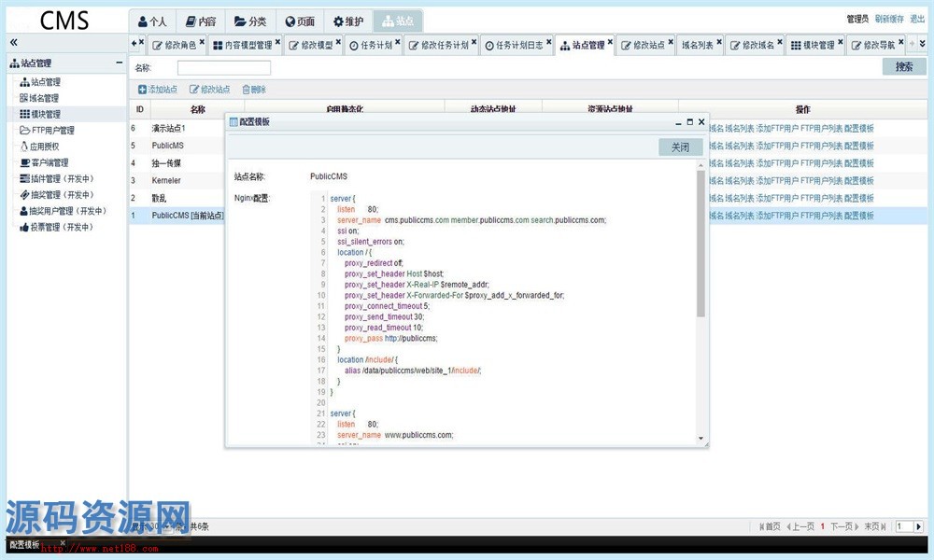Viewport: 934px width, 560px height.
Task: Click the pagination go arrow button
Action: [918, 526]
